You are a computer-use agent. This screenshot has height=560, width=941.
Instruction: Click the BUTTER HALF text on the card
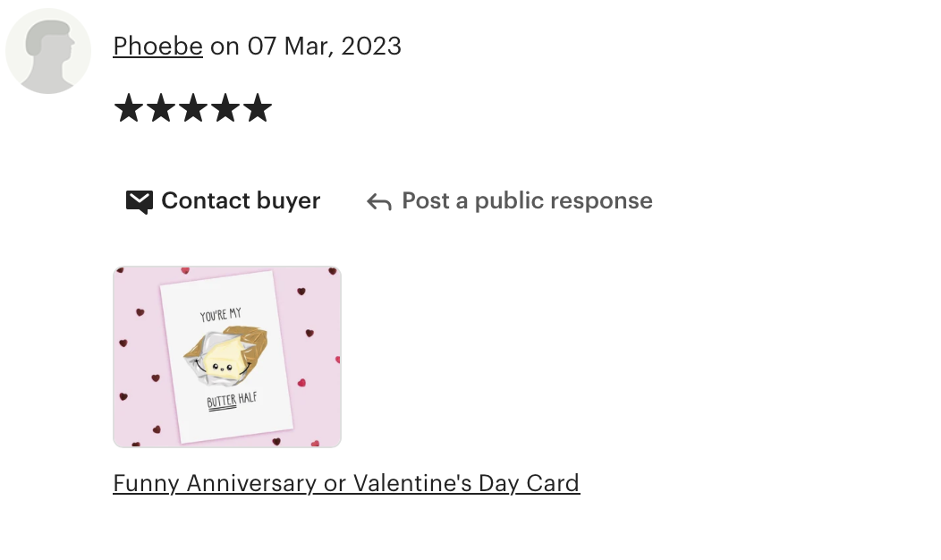point(232,401)
